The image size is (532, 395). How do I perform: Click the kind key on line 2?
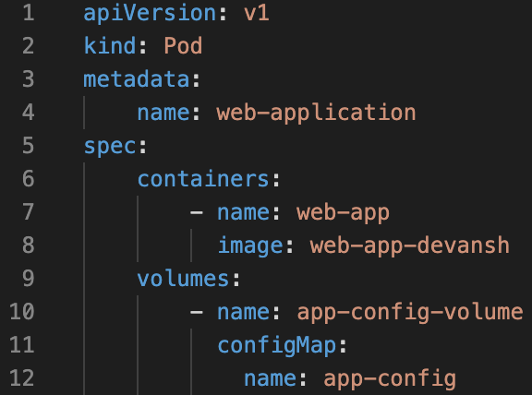click(110, 46)
